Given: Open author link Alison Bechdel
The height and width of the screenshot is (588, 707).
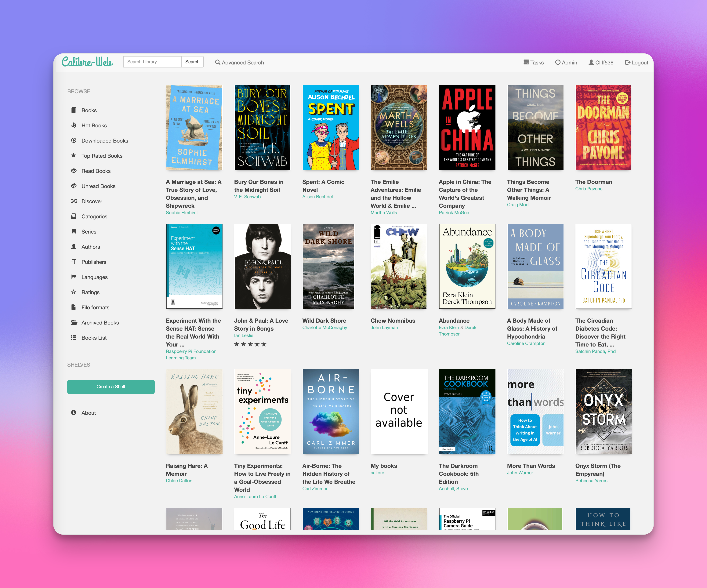Looking at the screenshot, I should (317, 197).
